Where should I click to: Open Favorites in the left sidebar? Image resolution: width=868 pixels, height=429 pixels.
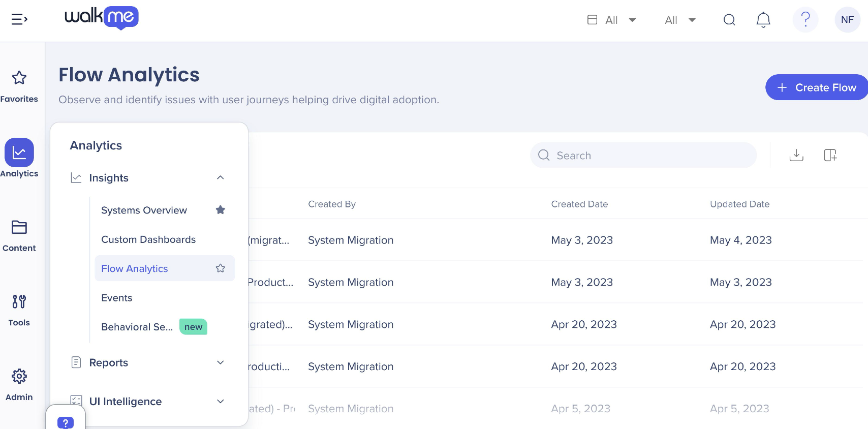pos(19,86)
